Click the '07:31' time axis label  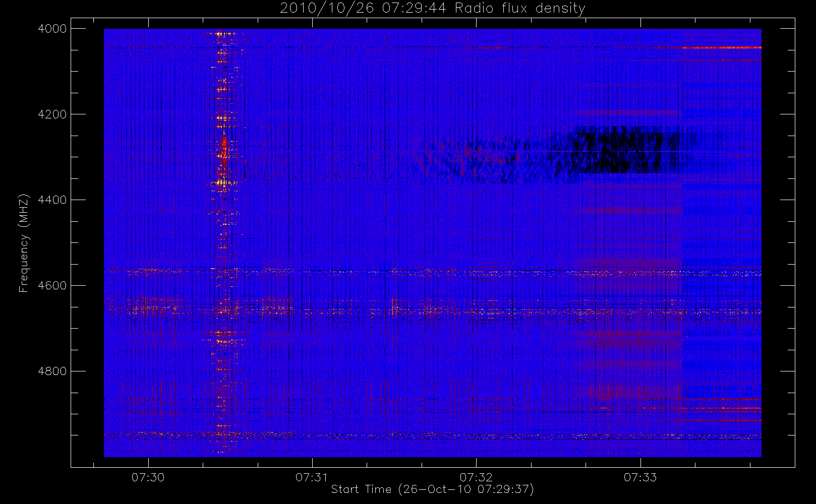pos(312,477)
